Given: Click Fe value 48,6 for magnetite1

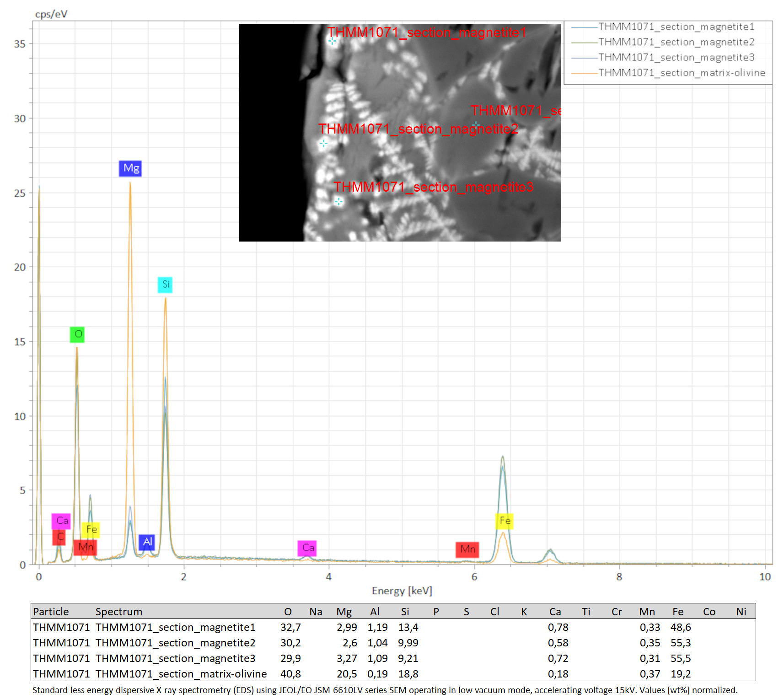Looking at the screenshot, I should [681, 627].
